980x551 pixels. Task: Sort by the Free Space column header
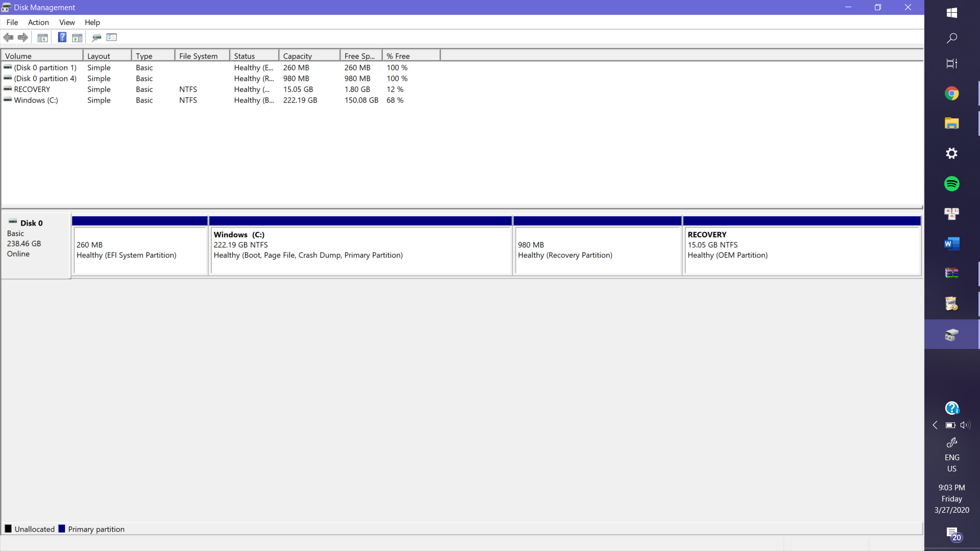[361, 56]
